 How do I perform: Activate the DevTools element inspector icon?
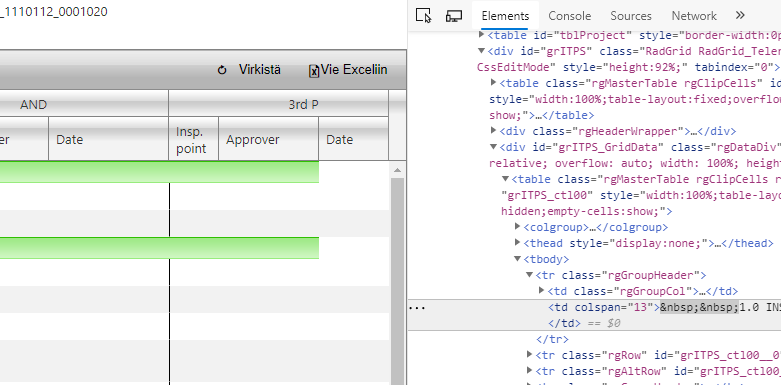[x=423, y=15]
